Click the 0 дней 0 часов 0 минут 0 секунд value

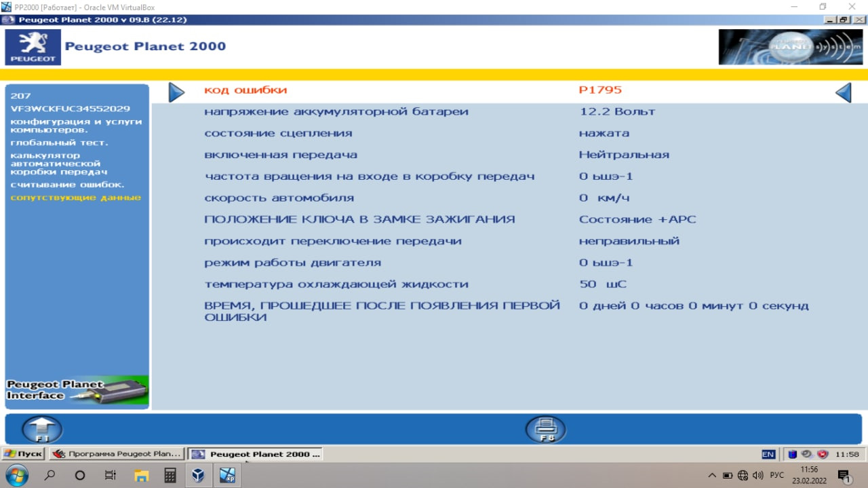[694, 306]
